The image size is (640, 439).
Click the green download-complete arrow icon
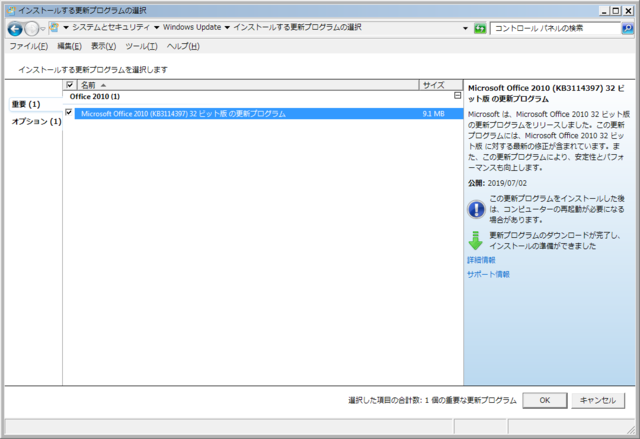tap(476, 240)
